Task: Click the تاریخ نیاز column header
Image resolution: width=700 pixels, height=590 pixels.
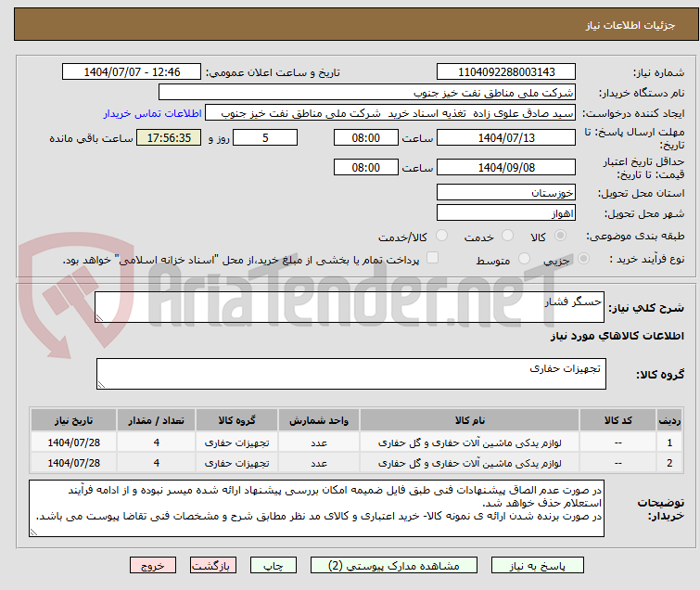Action: coord(73,420)
